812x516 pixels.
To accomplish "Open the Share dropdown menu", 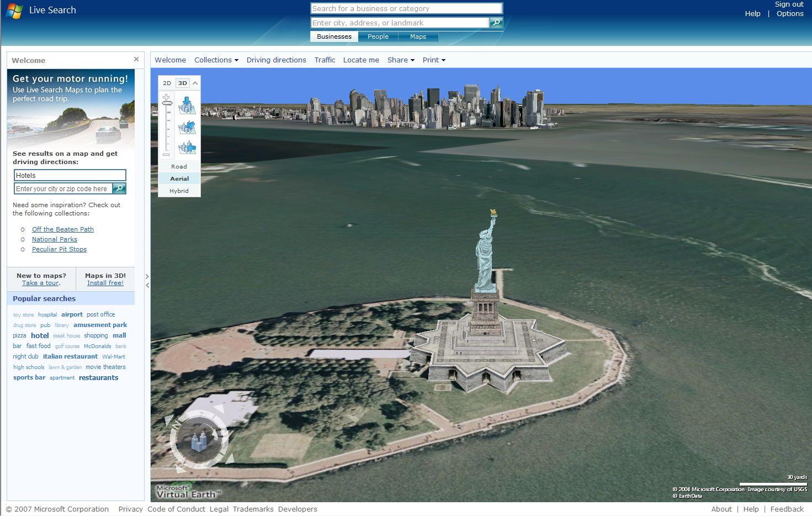I will pos(401,60).
